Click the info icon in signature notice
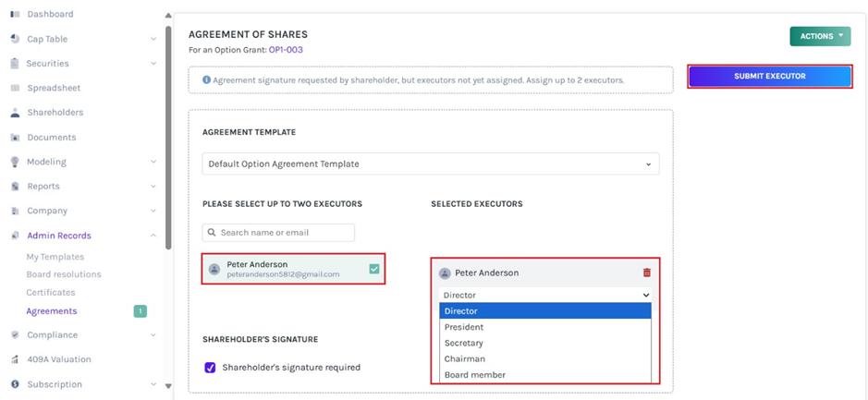The height and width of the screenshot is (400, 868). point(206,79)
